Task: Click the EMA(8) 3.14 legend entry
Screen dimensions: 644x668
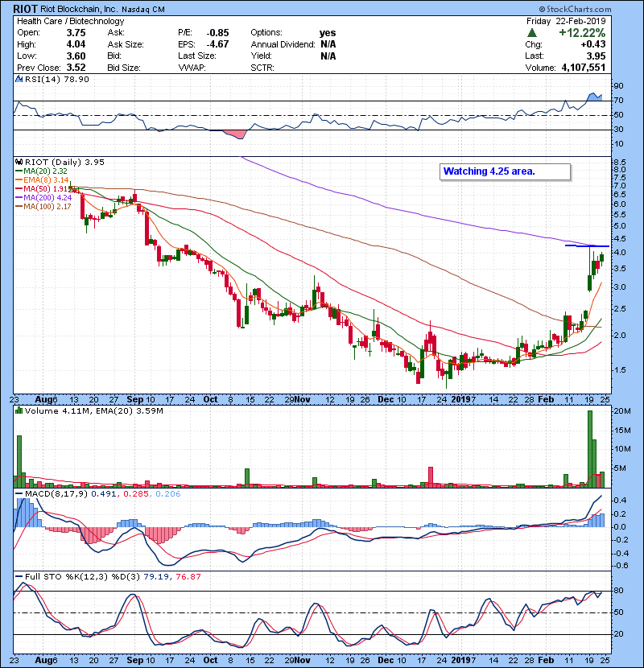Action: tap(42, 179)
